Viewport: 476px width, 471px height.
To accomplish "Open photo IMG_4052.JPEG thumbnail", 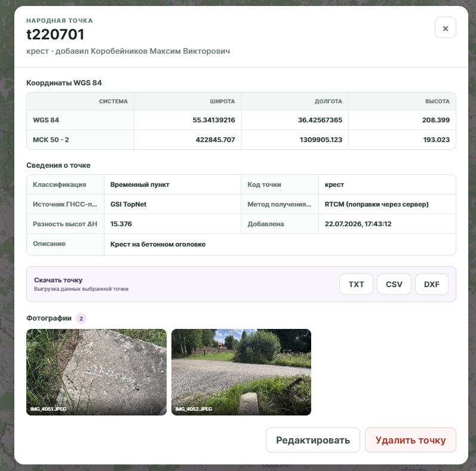I will pyautogui.click(x=241, y=372).
